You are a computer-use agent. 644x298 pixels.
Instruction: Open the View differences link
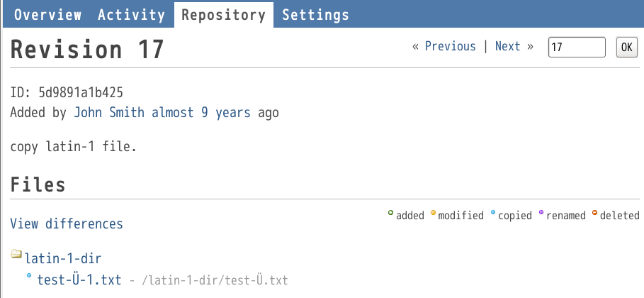pos(67,223)
